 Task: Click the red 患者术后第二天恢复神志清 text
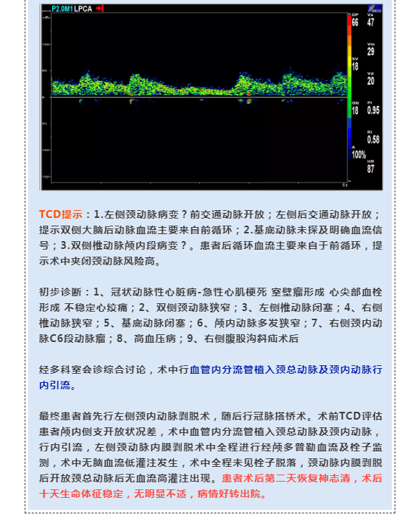tap(285, 478)
